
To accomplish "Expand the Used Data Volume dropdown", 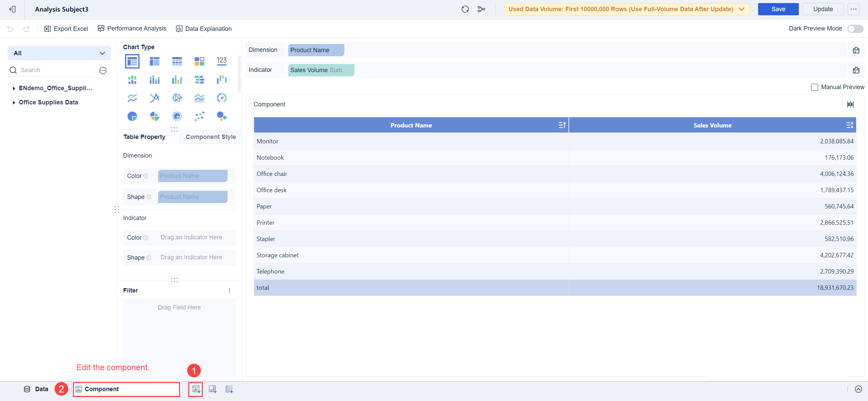I will point(741,9).
